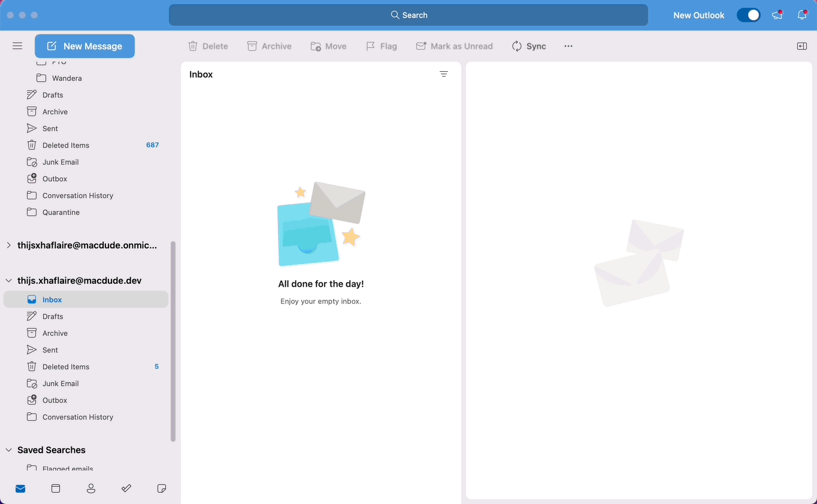Switch to People contacts icon
The image size is (817, 504).
pos(91,488)
